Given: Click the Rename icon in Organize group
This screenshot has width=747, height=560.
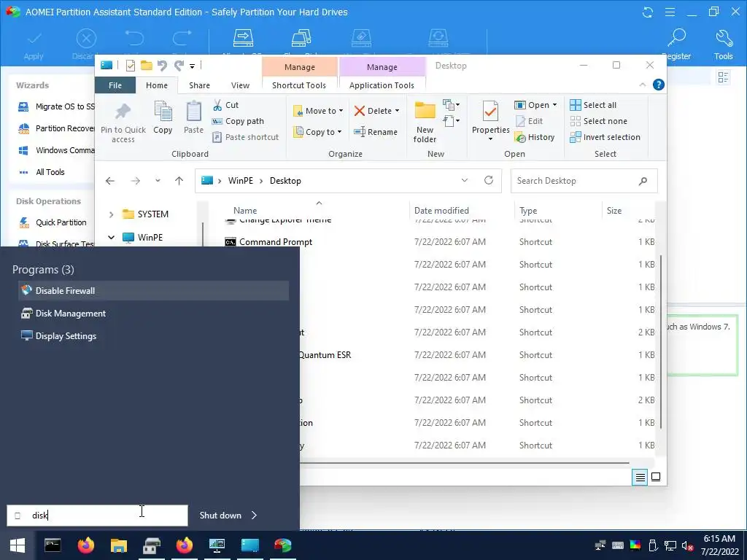Looking at the screenshot, I should [360, 132].
